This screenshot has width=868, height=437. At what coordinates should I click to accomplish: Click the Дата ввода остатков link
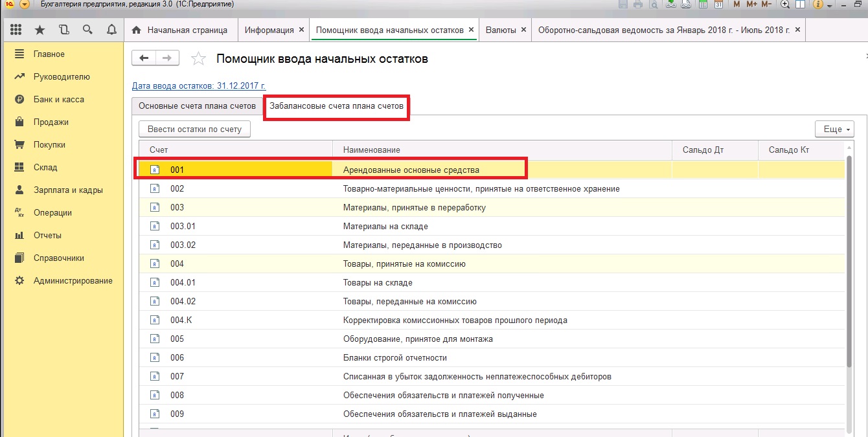(x=198, y=85)
